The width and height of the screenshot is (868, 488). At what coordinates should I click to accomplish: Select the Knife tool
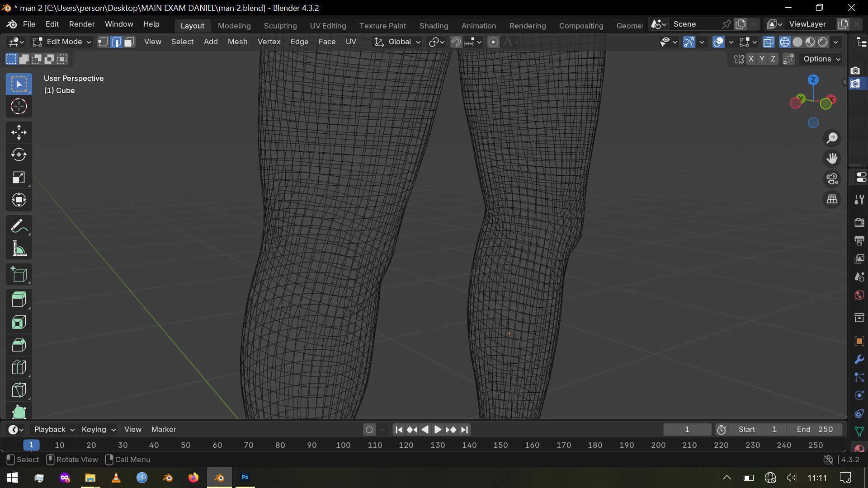[x=19, y=390]
